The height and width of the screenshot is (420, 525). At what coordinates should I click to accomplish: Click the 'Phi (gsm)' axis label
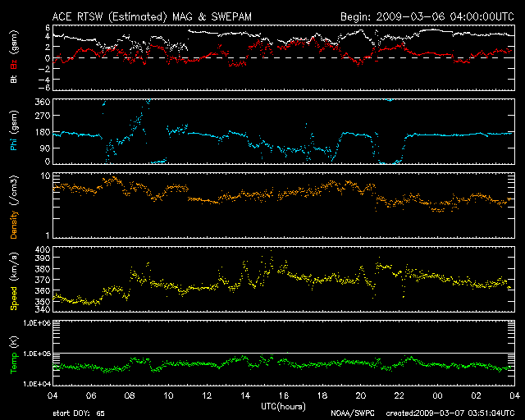pos(14,130)
